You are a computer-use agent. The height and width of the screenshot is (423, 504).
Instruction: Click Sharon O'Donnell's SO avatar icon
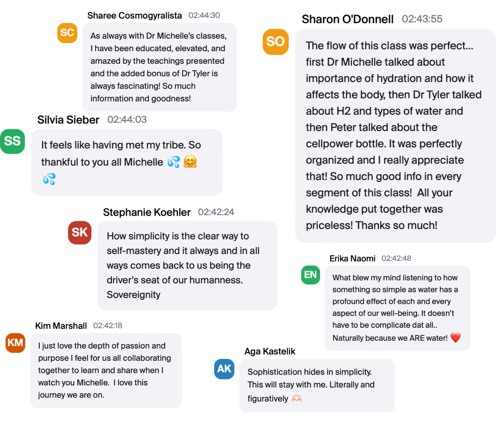pyautogui.click(x=276, y=42)
